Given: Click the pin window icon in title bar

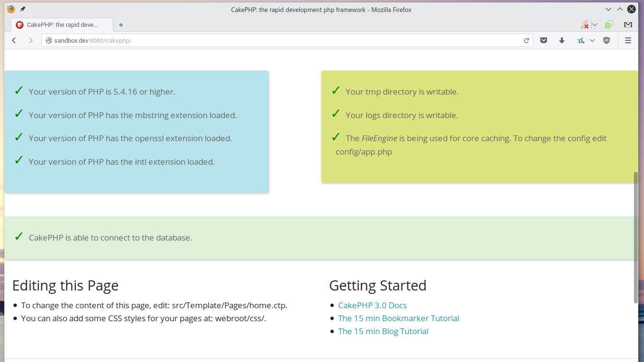Looking at the screenshot, I should (x=23, y=9).
